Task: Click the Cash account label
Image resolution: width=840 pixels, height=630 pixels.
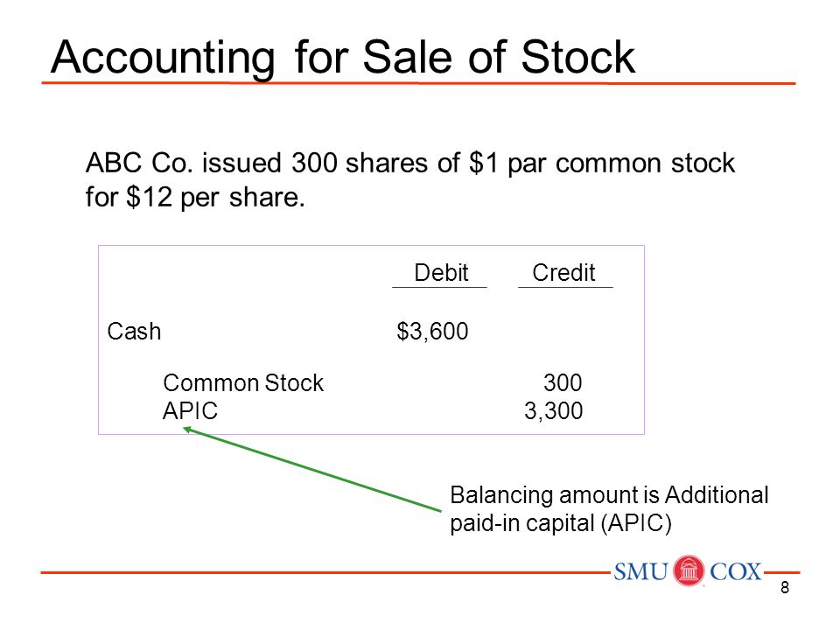Action: tap(134, 331)
